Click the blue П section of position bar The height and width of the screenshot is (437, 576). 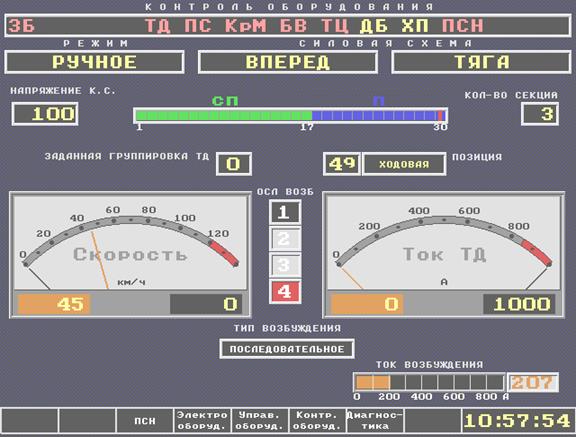point(374,116)
